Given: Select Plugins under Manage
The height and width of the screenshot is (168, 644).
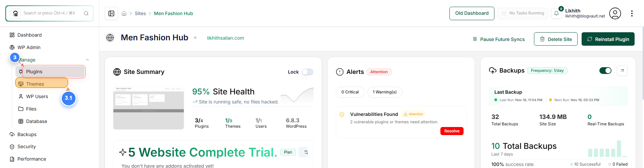Looking at the screenshot, I should (50, 72).
